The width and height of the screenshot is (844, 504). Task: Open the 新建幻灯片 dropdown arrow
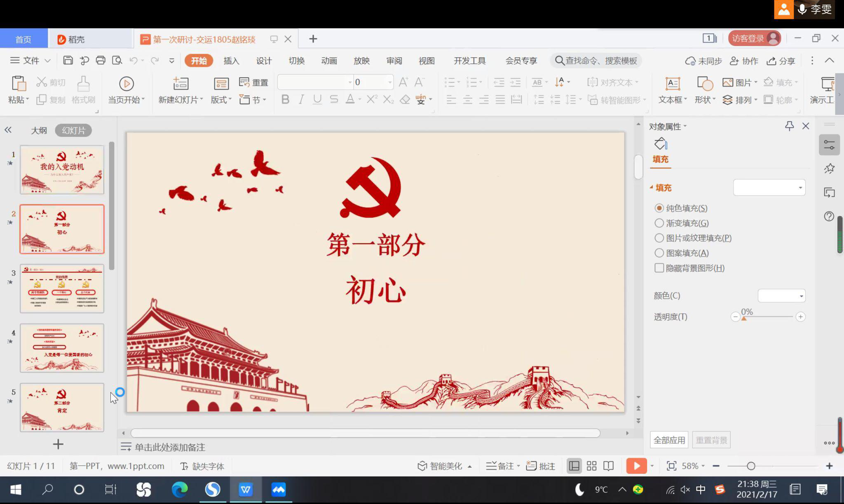click(201, 99)
